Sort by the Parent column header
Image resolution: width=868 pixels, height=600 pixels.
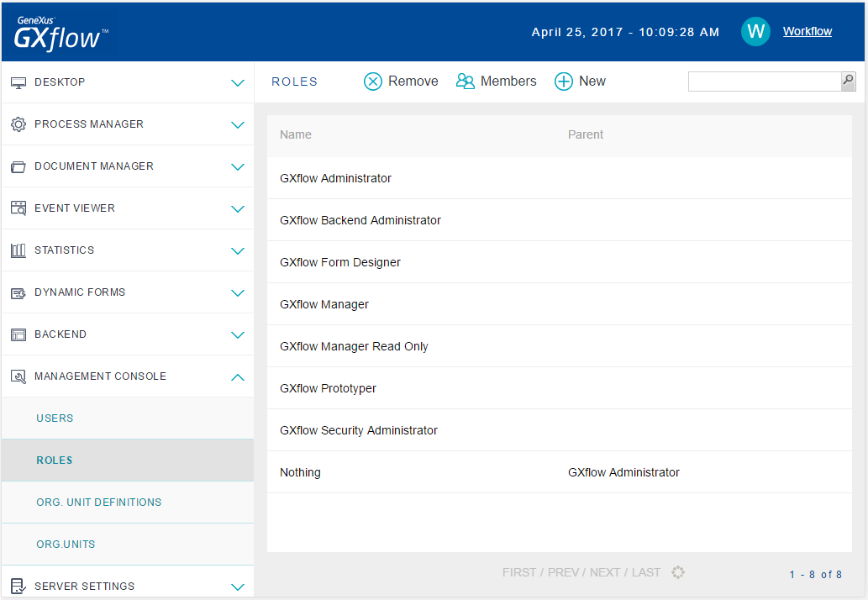[585, 134]
